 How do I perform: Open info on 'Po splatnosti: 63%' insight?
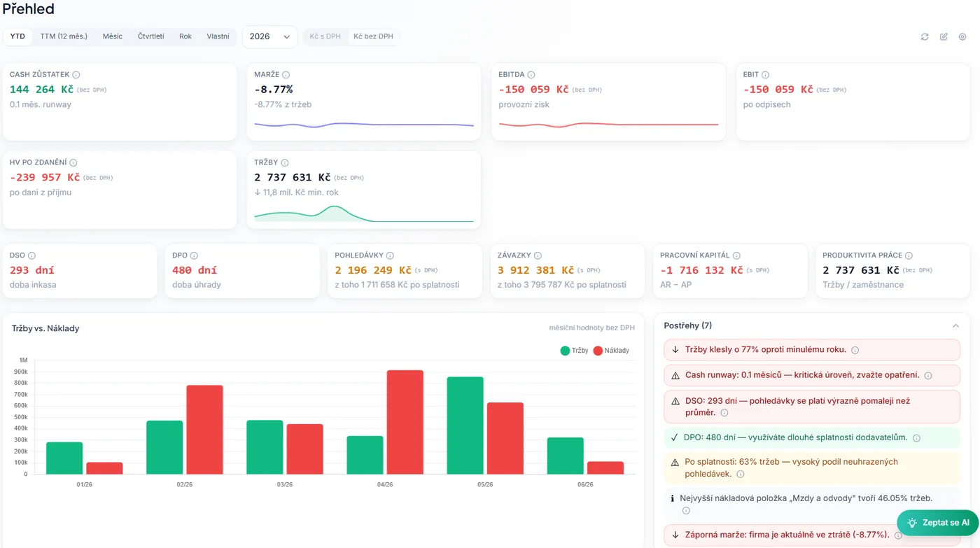tap(741, 475)
